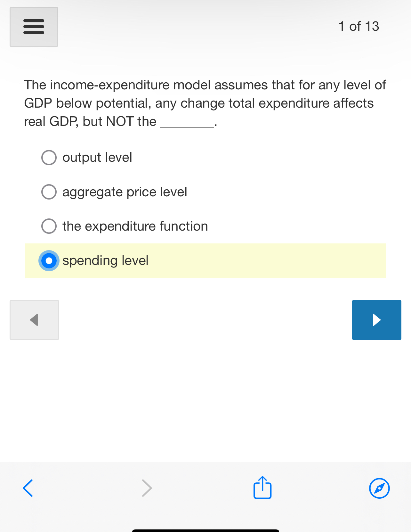Open the browse compass icon
The image size is (411, 532).
coord(379,488)
